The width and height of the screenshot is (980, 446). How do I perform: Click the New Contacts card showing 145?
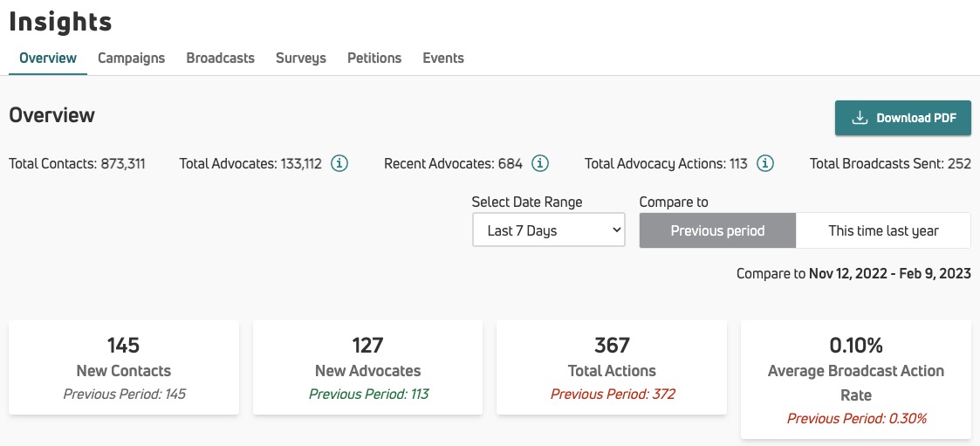(x=124, y=367)
